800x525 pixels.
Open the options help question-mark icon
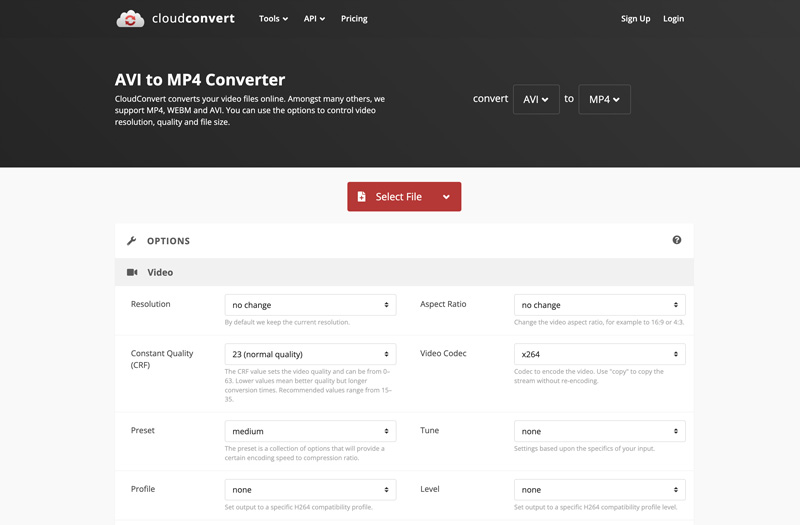pyautogui.click(x=677, y=240)
